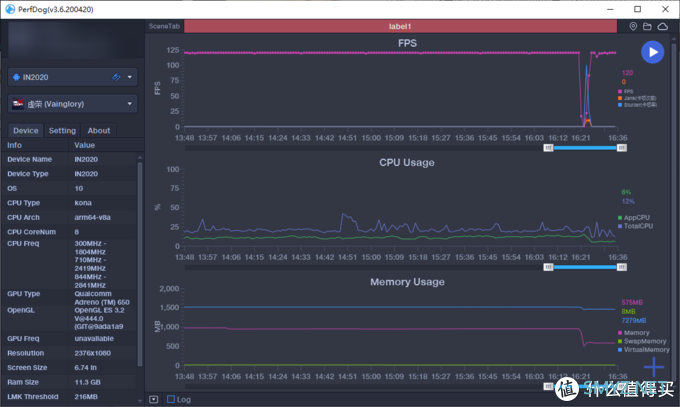Select the Screen Size 6.74 in value

click(x=85, y=368)
